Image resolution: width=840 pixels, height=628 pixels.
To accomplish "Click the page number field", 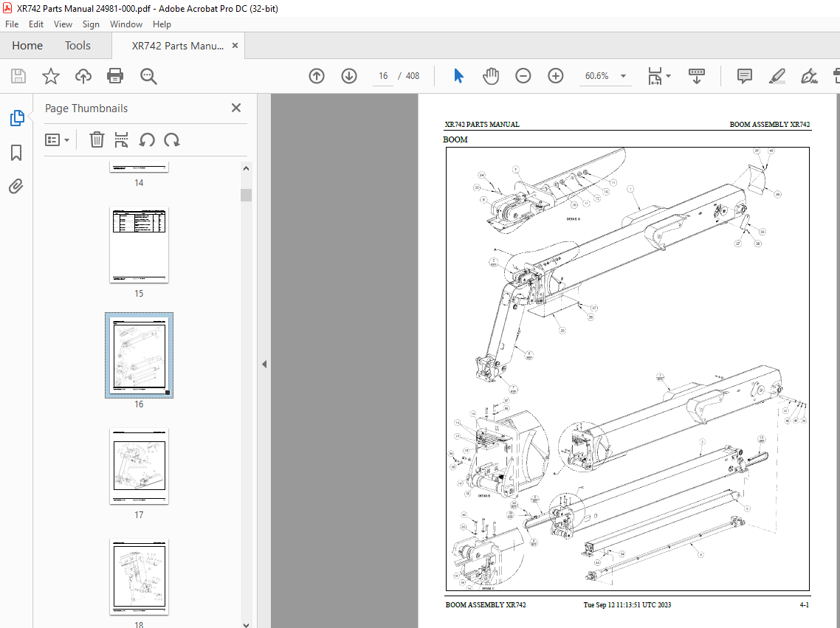I will [x=383, y=76].
